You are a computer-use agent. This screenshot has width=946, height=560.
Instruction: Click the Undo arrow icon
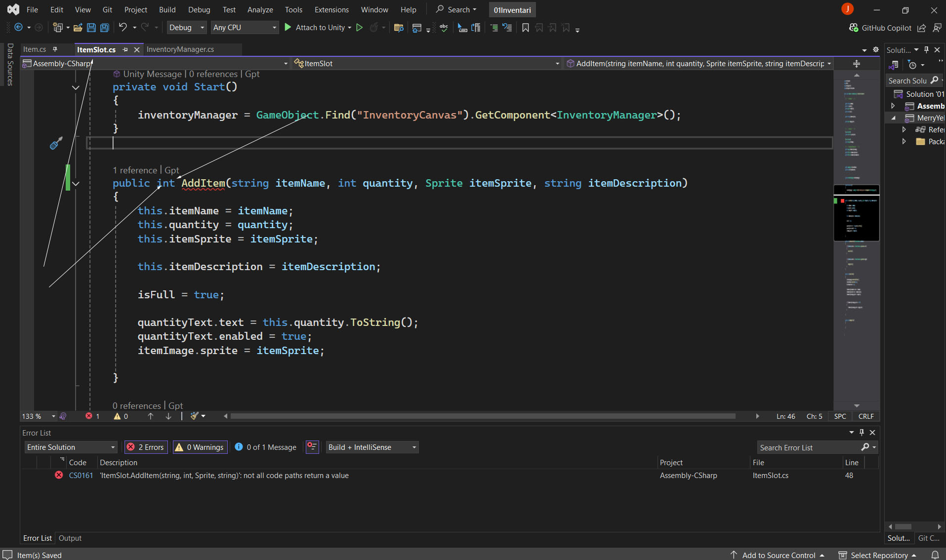tap(123, 28)
